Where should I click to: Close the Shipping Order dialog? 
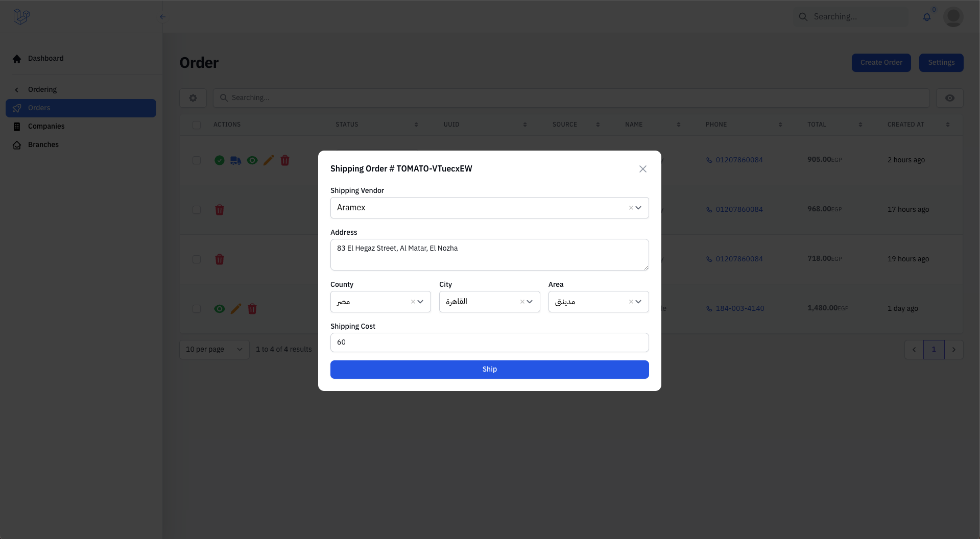pos(643,169)
